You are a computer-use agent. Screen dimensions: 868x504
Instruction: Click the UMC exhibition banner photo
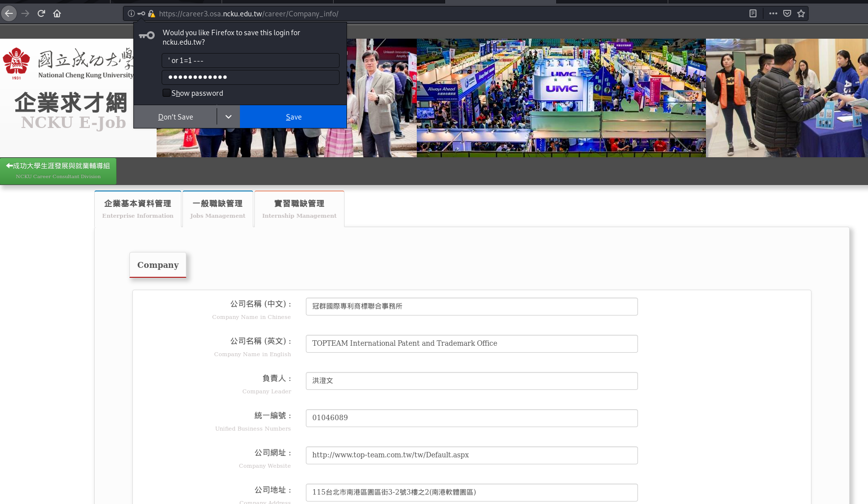point(561,98)
